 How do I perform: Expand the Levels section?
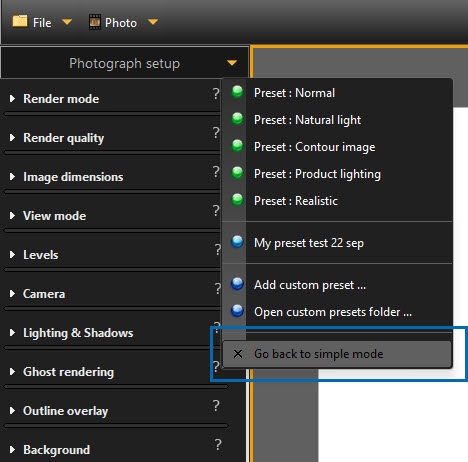click(12, 255)
